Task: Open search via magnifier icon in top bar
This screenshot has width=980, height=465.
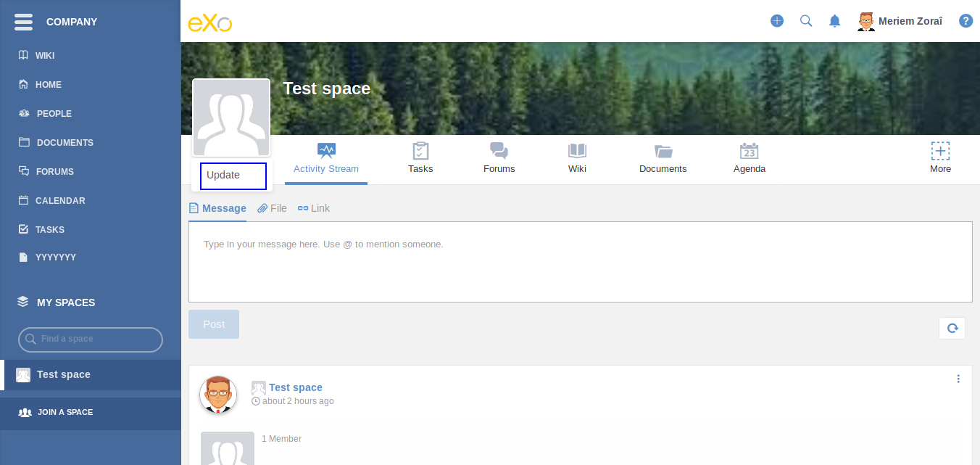Action: (x=806, y=21)
